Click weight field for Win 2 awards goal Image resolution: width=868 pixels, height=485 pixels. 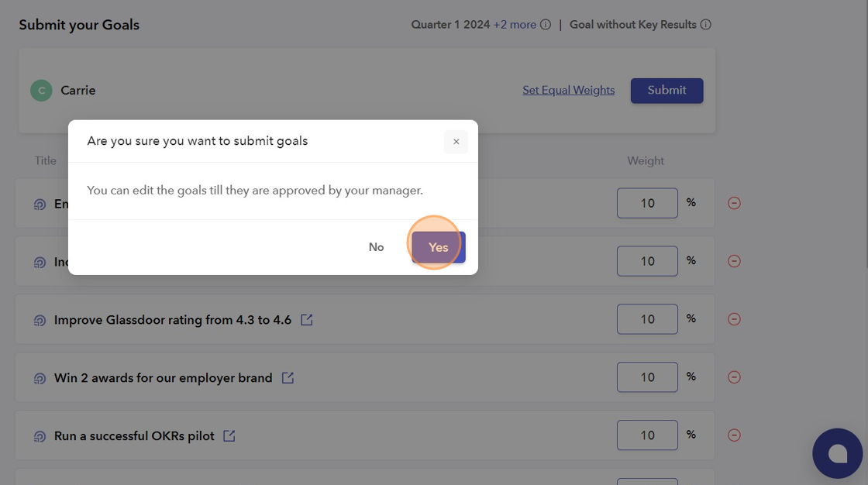(647, 377)
